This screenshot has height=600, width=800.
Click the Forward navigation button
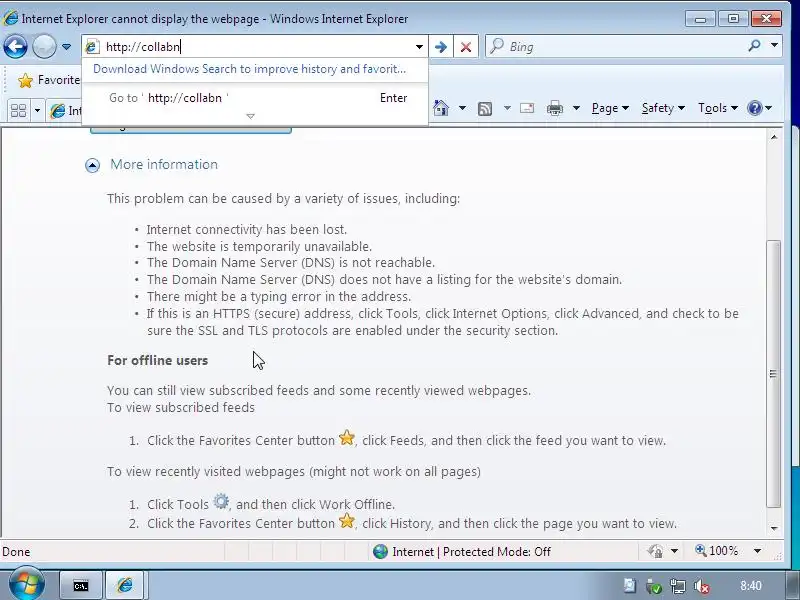[44, 46]
